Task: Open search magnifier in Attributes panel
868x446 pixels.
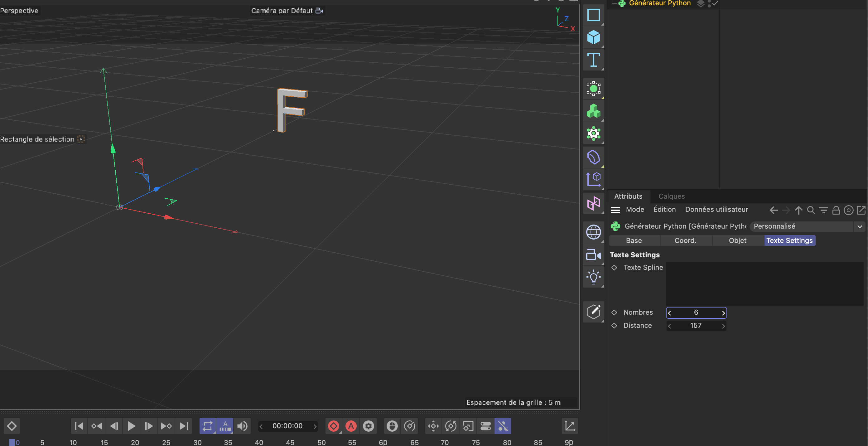Action: point(811,210)
